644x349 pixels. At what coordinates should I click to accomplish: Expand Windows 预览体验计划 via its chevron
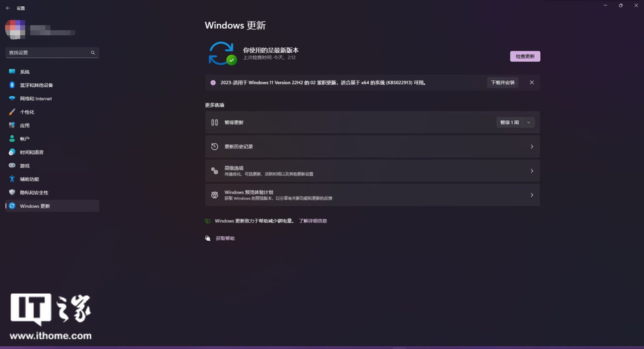coord(532,195)
